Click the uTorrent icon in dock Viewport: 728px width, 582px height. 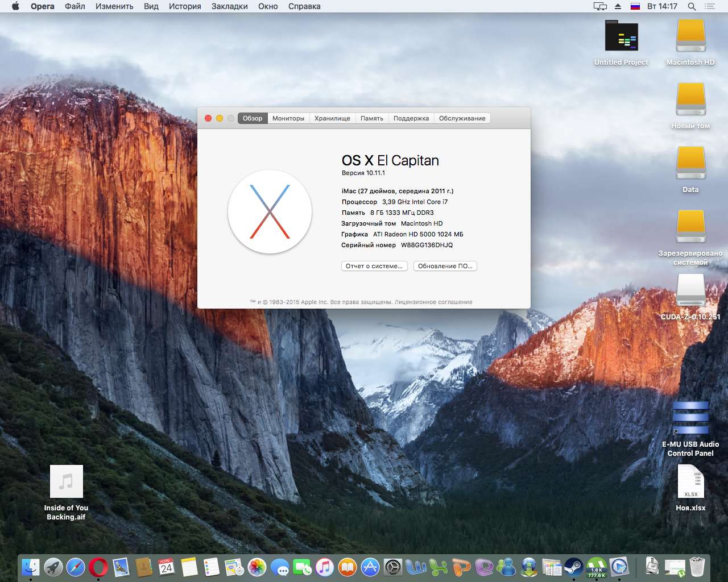[x=596, y=567]
